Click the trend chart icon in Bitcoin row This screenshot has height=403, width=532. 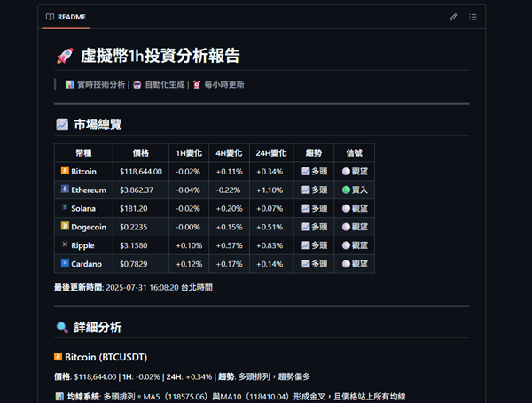point(306,172)
